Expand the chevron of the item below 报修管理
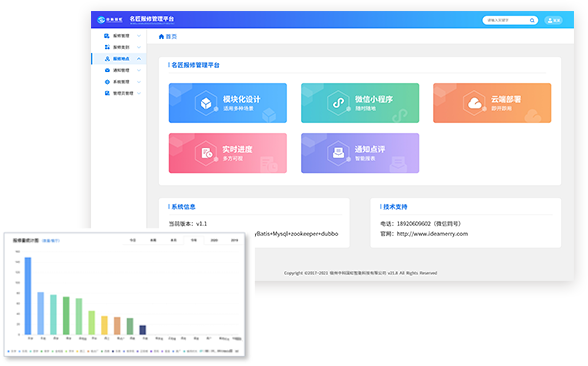This screenshot has width=588, height=366. 139,47
